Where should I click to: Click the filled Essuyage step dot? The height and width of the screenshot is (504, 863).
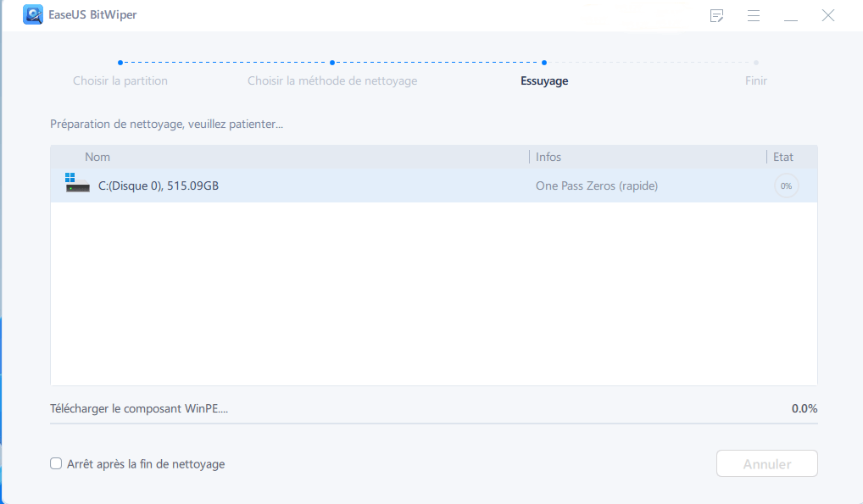coord(544,61)
